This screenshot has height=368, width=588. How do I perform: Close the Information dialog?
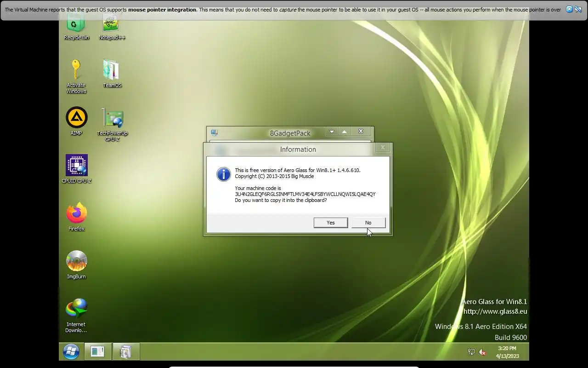coord(383,147)
